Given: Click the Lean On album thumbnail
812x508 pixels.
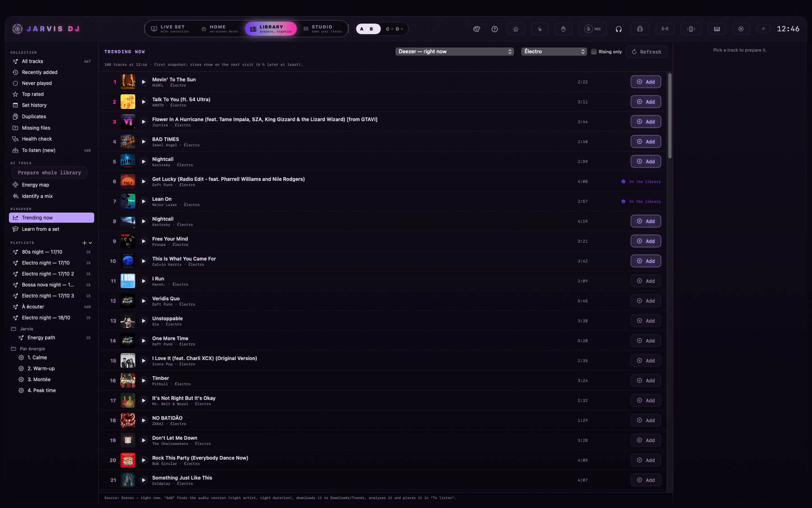Looking at the screenshot, I should point(128,201).
